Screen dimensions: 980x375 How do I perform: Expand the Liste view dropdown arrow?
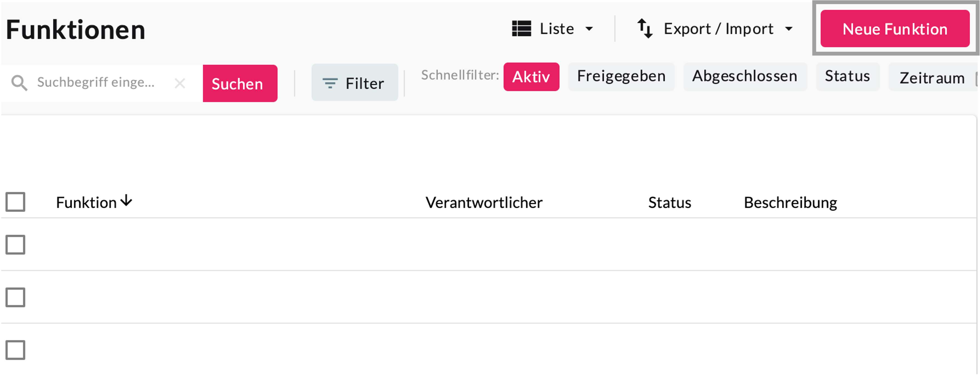pyautogui.click(x=589, y=29)
